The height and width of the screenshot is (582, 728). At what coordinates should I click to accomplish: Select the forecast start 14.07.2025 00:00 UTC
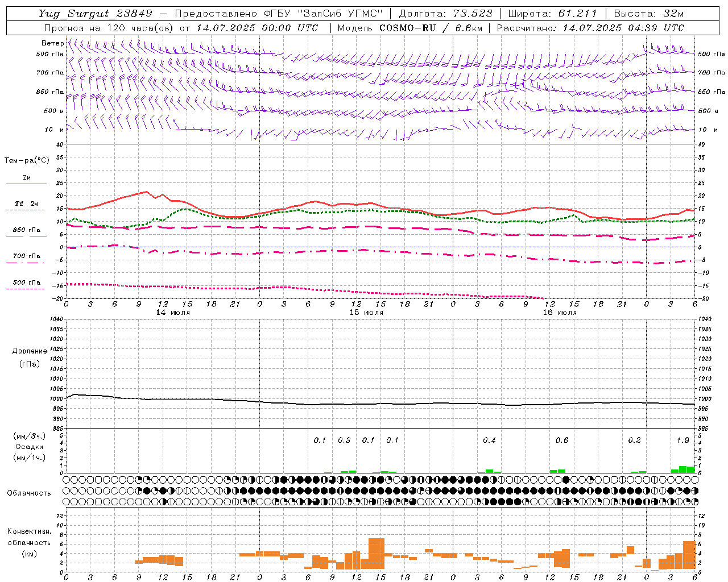pos(257,28)
